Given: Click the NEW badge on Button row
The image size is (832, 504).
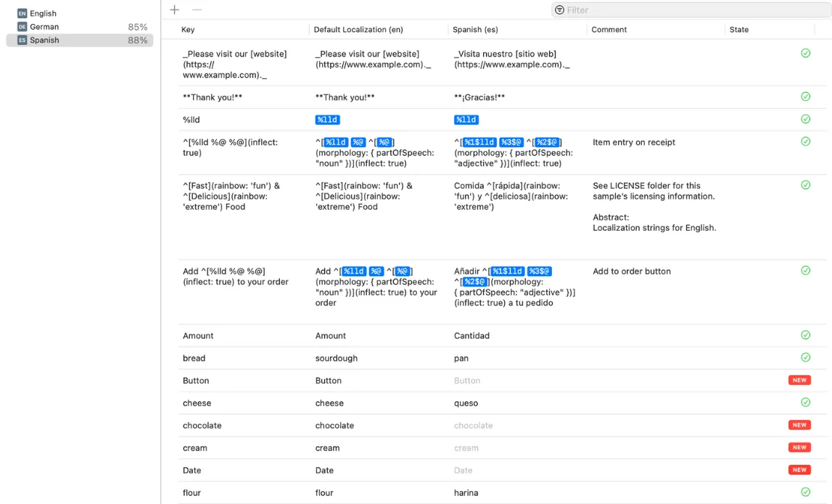Looking at the screenshot, I should [x=799, y=380].
